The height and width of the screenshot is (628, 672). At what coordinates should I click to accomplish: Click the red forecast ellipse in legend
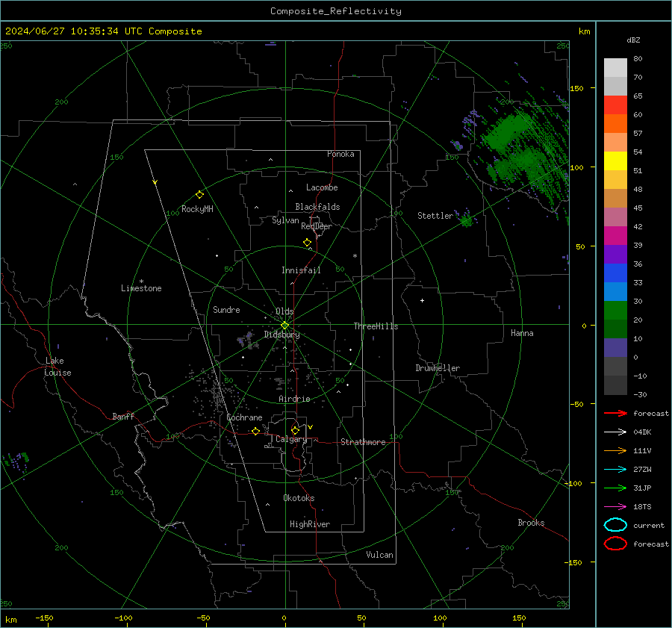tap(615, 544)
